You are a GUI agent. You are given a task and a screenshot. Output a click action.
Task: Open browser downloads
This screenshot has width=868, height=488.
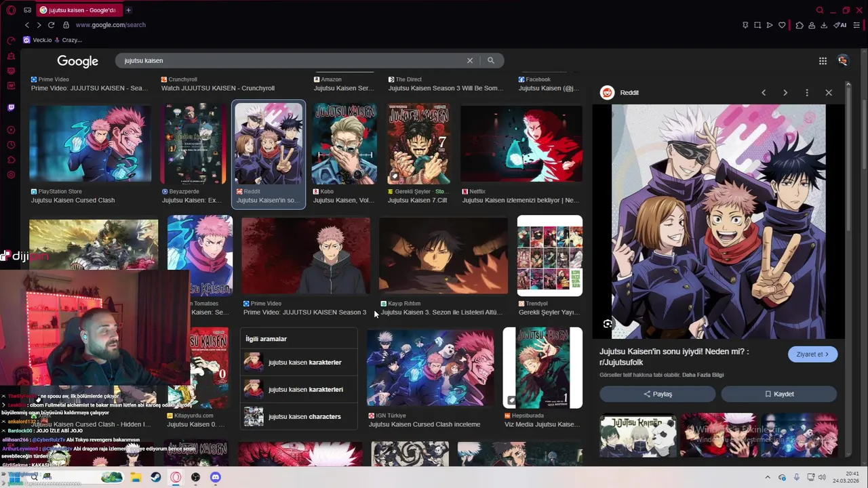click(x=824, y=25)
